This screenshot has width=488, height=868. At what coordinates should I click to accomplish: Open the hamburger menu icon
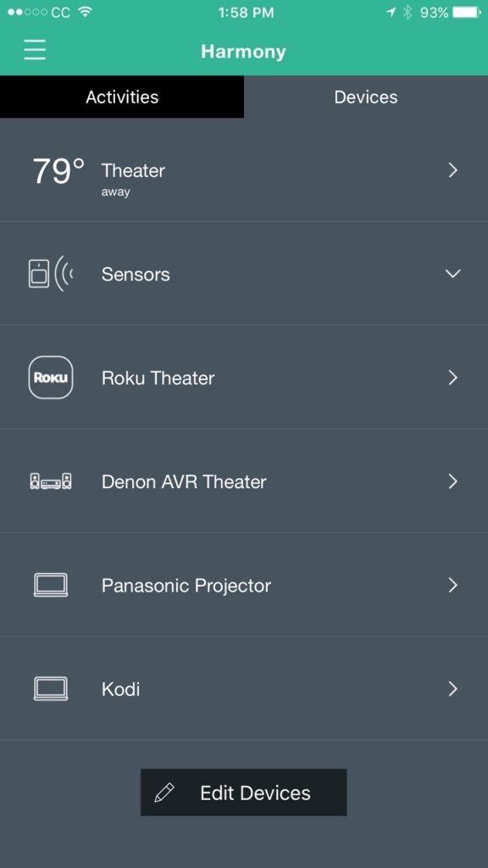tap(35, 50)
